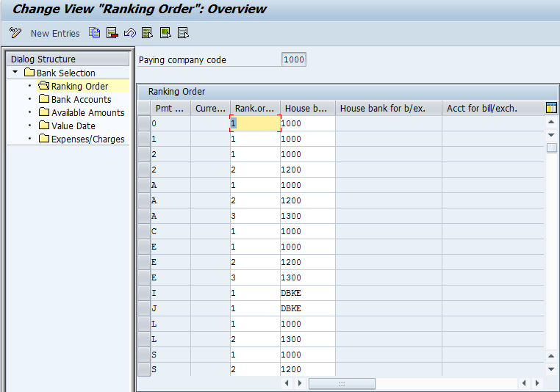
Task: Open the Available Amounts folder
Action: coord(87,112)
